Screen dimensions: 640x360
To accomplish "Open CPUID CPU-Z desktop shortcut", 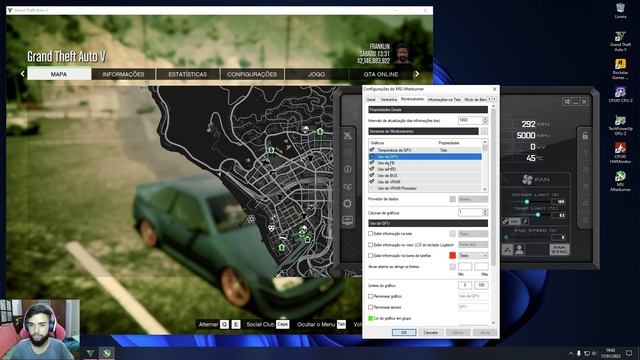I will [620, 94].
